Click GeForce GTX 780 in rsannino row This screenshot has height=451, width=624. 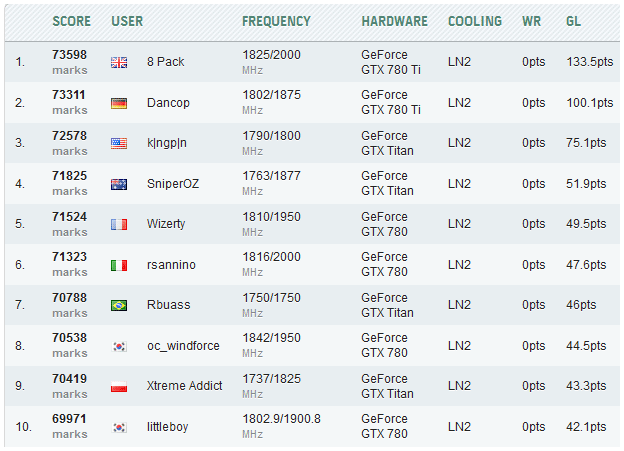(x=384, y=264)
